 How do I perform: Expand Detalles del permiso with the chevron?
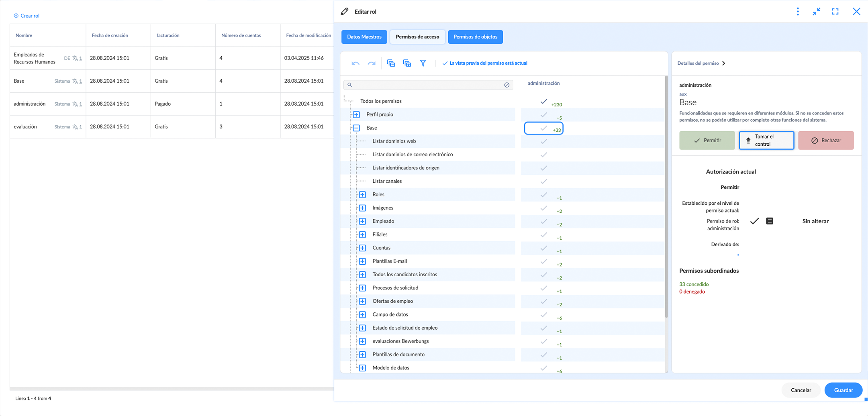tap(723, 63)
